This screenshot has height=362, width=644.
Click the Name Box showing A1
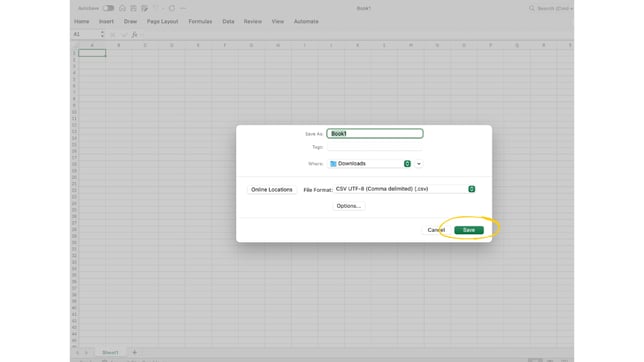[85, 35]
